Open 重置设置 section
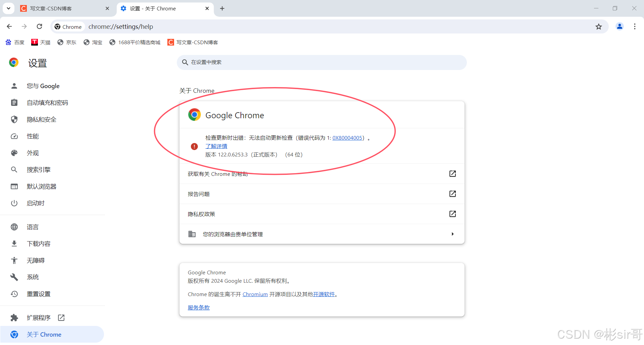This screenshot has width=644, height=345. tap(52, 294)
